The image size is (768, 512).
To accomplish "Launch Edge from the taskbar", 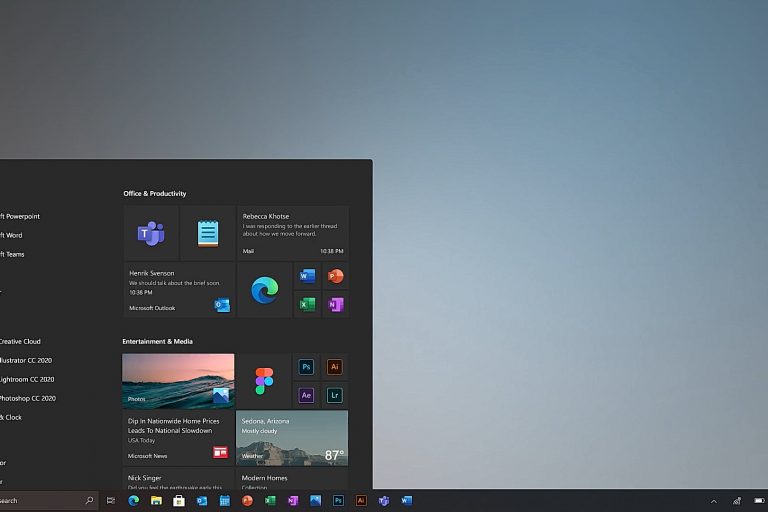I will point(134,501).
